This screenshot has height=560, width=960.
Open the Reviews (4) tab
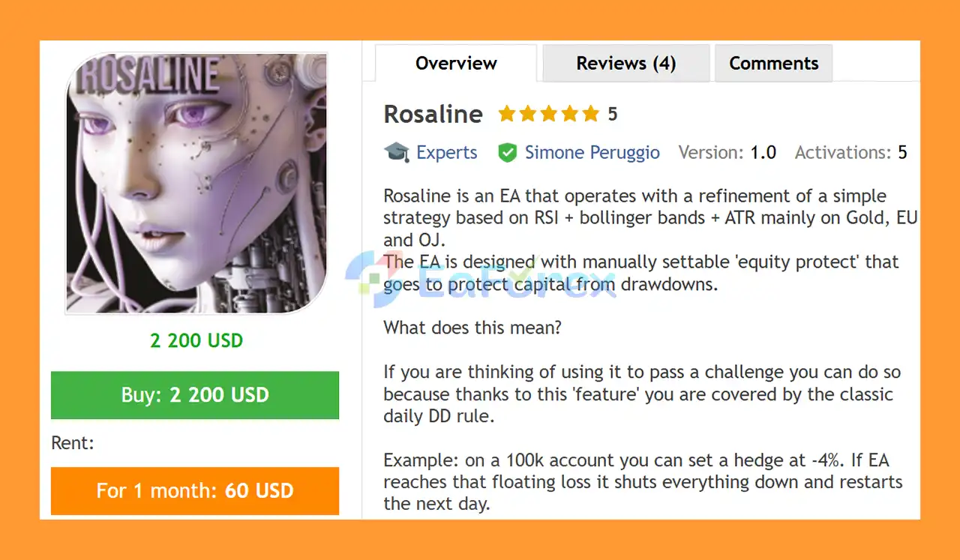625,64
